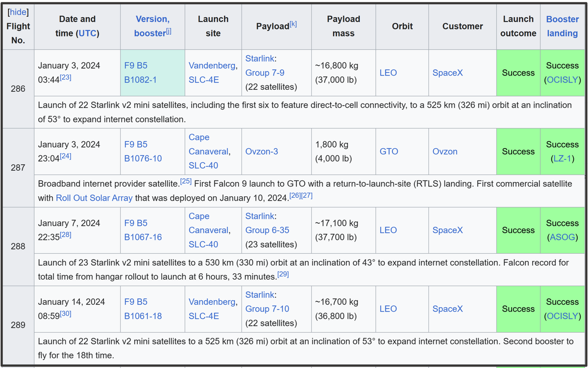This screenshot has width=588, height=368.
Task: Open LEO orbit link in flight 286 row
Action: [x=388, y=73]
